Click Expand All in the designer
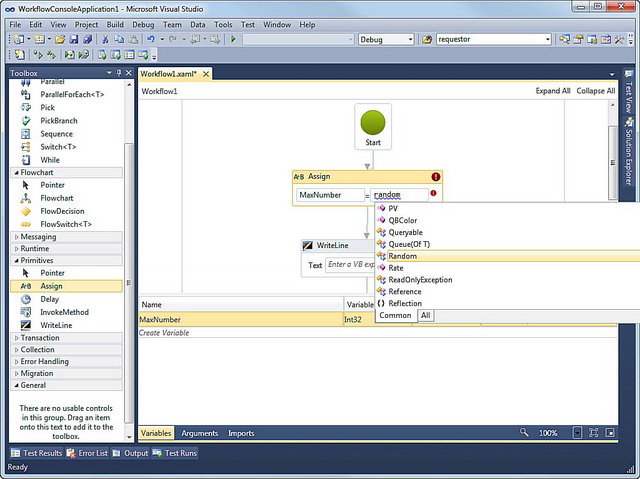The image size is (640, 479). [x=553, y=91]
